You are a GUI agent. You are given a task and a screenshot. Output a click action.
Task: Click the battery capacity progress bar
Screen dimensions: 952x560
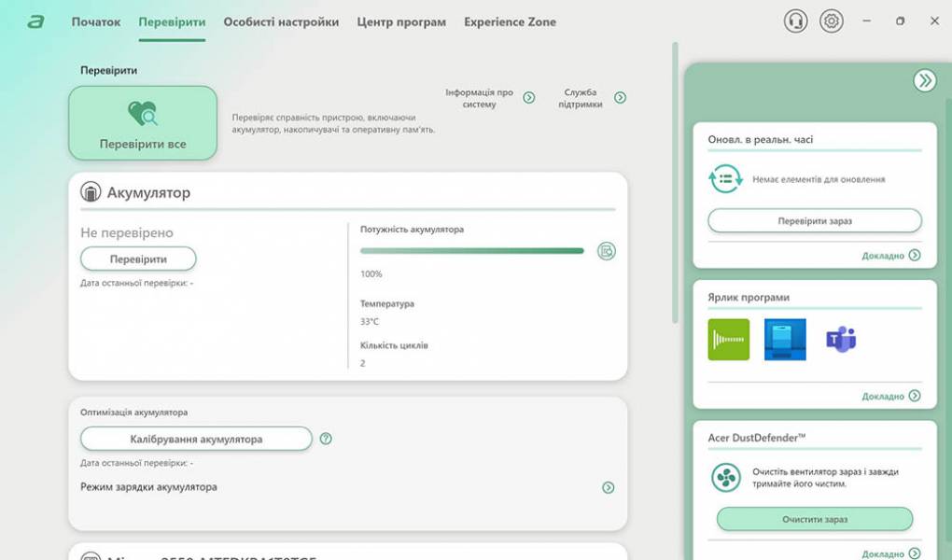(471, 250)
